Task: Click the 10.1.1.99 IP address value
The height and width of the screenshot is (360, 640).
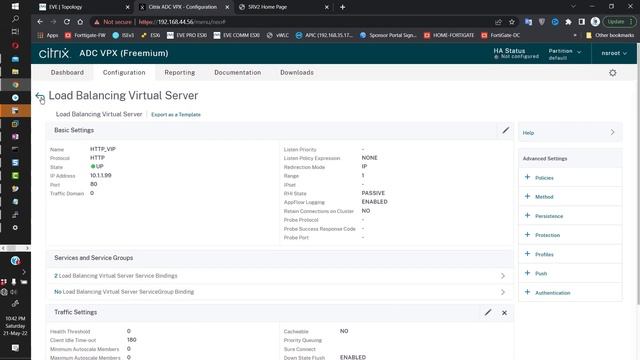Action: (101, 176)
